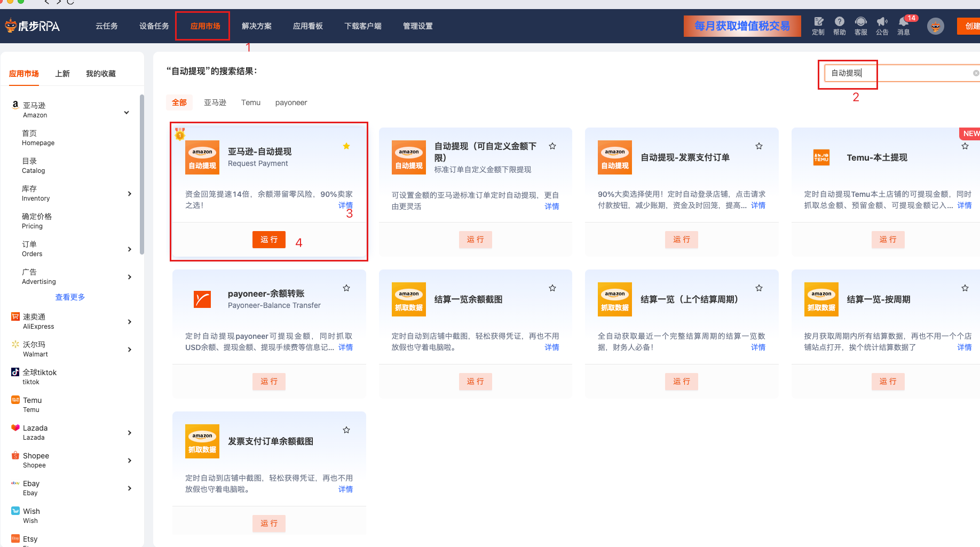Click the 每月获取增值税交易 banner
This screenshot has height=547, width=980.
[x=742, y=26]
